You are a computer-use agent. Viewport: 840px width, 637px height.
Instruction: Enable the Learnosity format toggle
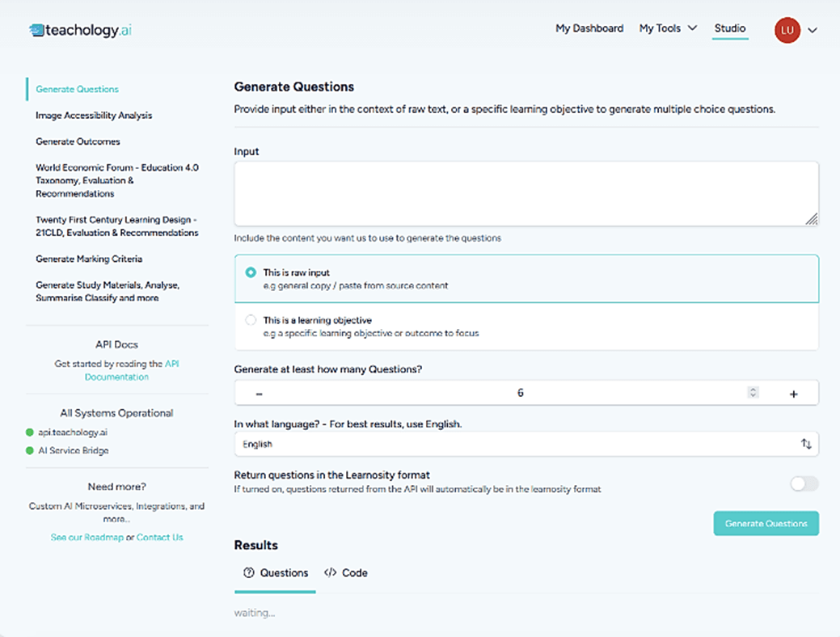pyautogui.click(x=804, y=483)
